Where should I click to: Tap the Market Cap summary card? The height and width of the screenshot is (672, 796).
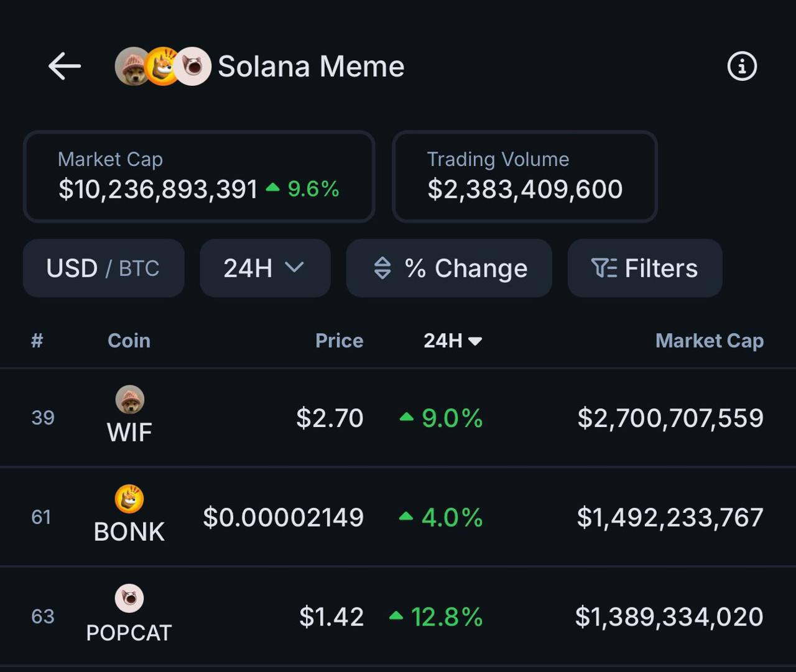point(198,177)
